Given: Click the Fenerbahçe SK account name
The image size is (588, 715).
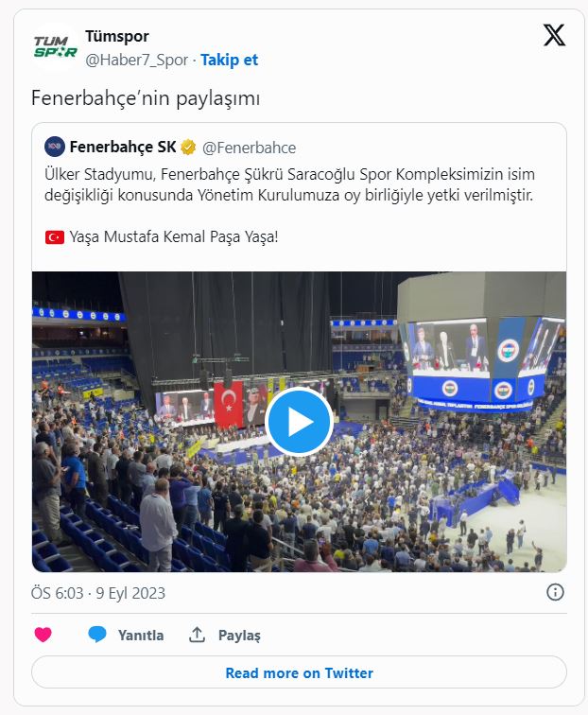Looking at the screenshot, I should point(123,148).
